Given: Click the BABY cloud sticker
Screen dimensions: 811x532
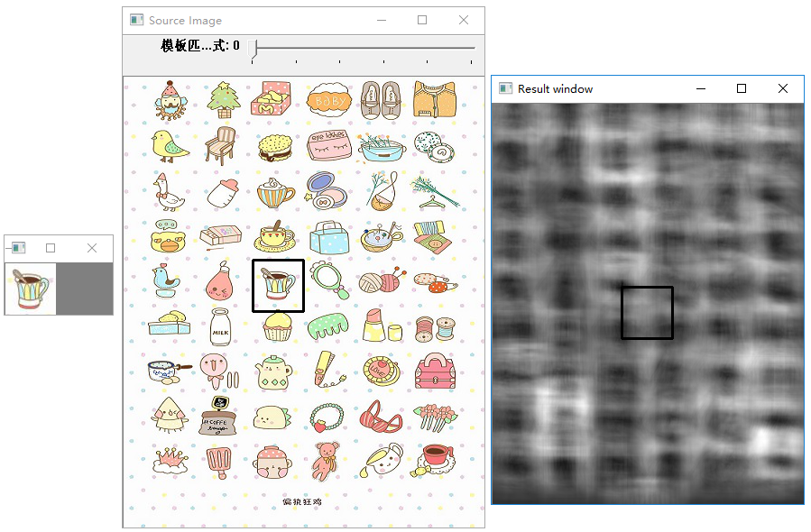Looking at the screenshot, I should coord(329,100).
